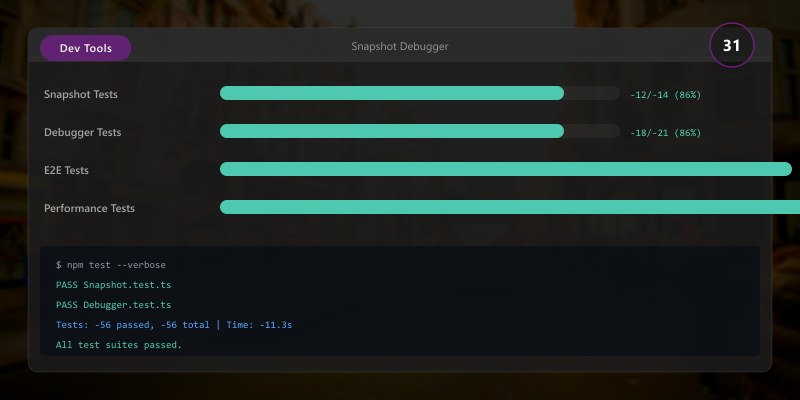This screenshot has height=400, width=800.
Task: Click the -12/-14 (86%) result value
Action: [665, 95]
